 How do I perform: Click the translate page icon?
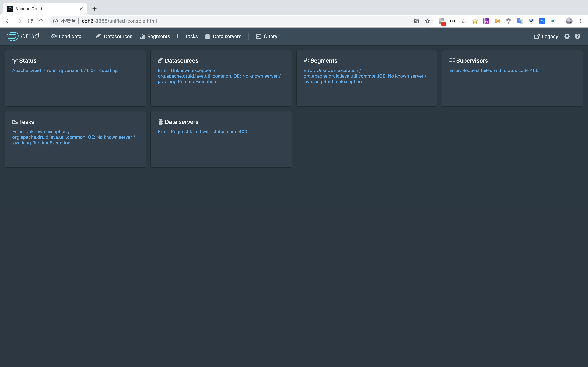[x=416, y=21]
